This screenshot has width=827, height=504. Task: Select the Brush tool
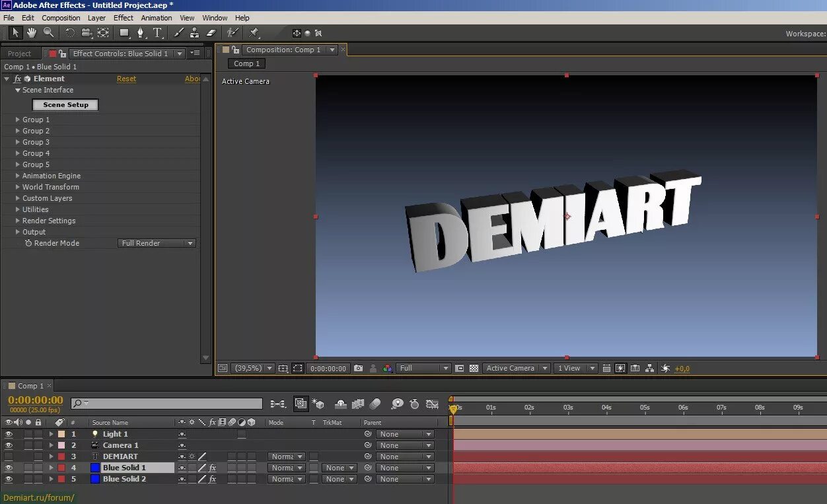(178, 32)
